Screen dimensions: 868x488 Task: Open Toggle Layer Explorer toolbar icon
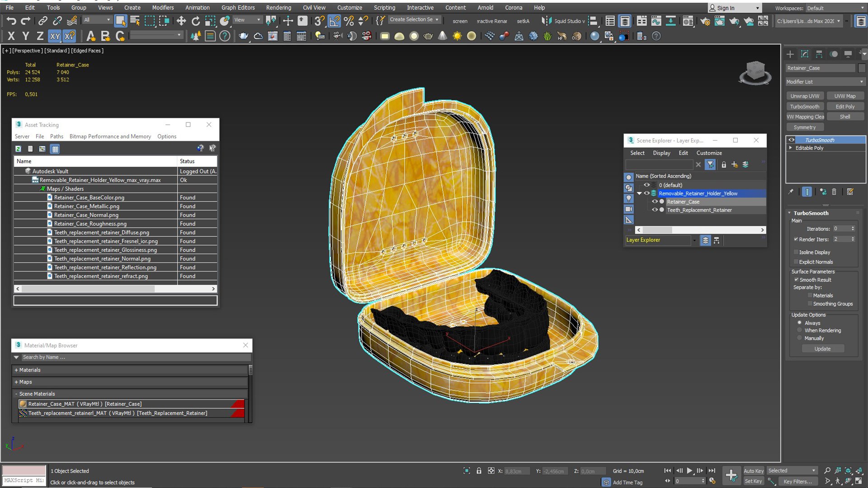625,21
